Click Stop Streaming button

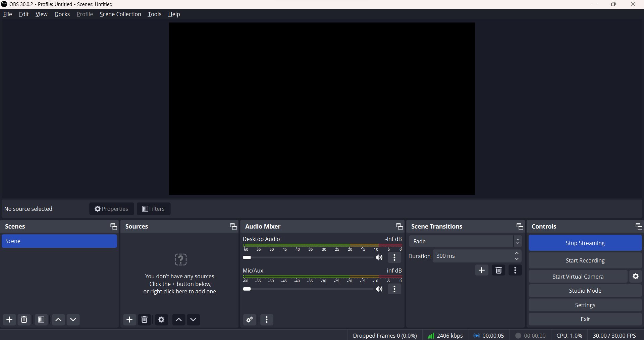click(585, 243)
